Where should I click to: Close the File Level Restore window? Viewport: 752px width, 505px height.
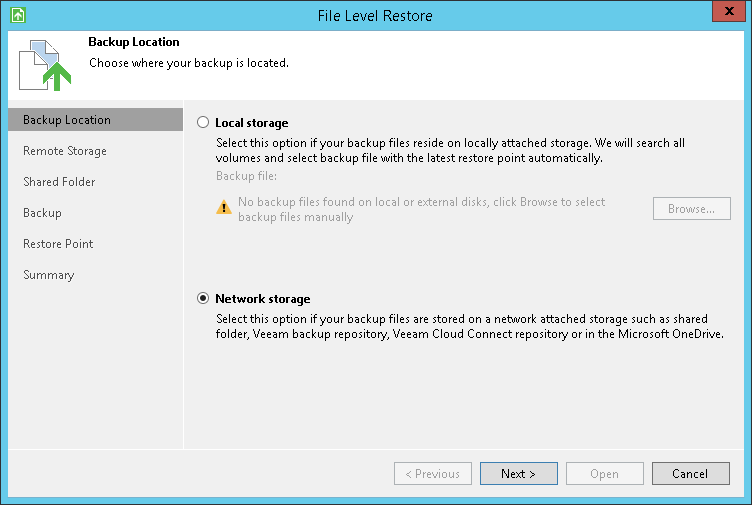point(727,15)
